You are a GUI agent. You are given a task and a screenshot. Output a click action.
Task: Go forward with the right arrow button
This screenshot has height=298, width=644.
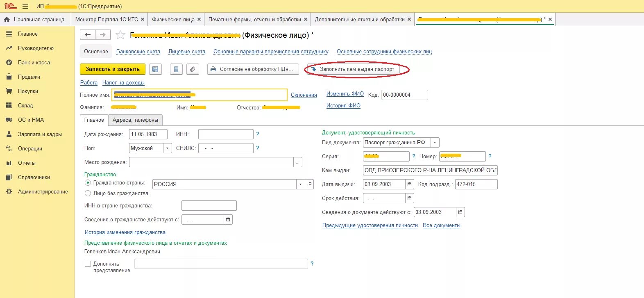coord(103,35)
